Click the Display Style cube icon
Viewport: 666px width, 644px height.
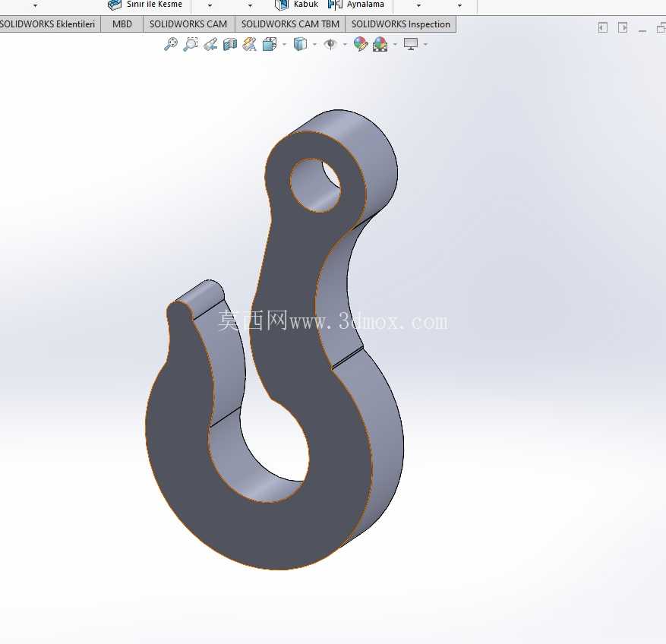click(x=300, y=44)
